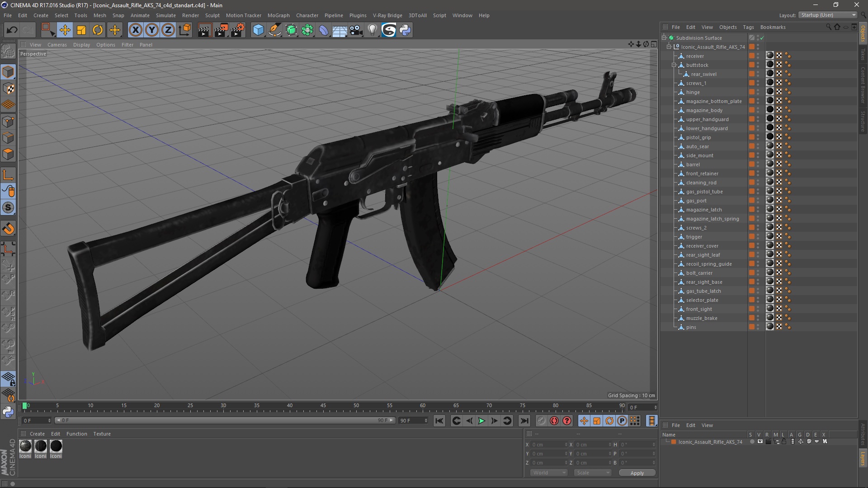Open Edit Render Settings icon
The image size is (868, 488).
(x=238, y=30)
